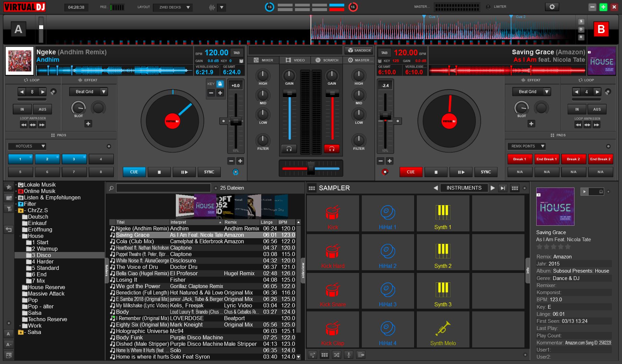Screen dimensions: 622x364
Task: Trigger the HiHat 3 sampler pad
Action: [x=388, y=290]
